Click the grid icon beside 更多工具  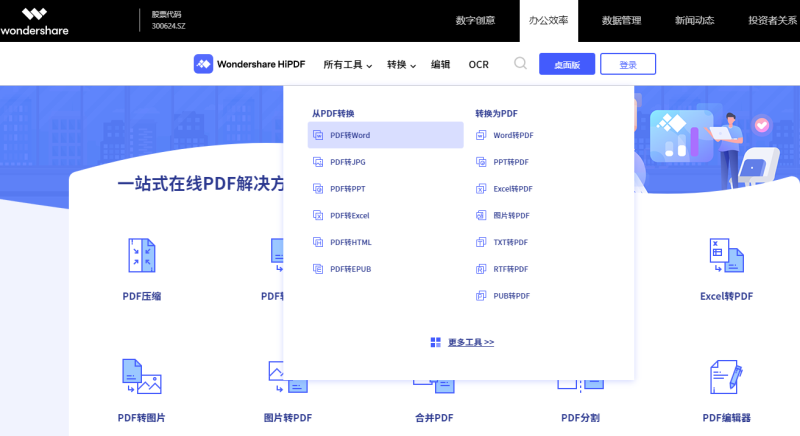pyautogui.click(x=435, y=342)
